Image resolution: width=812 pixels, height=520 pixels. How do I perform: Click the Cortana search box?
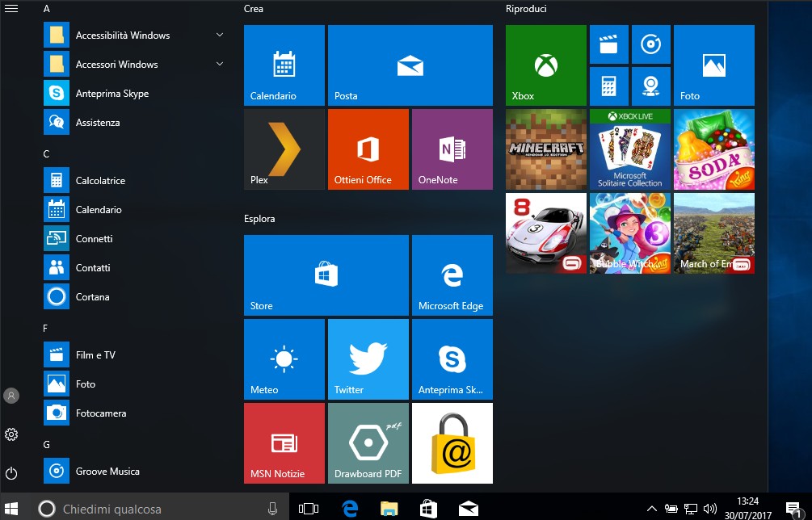tap(160, 509)
